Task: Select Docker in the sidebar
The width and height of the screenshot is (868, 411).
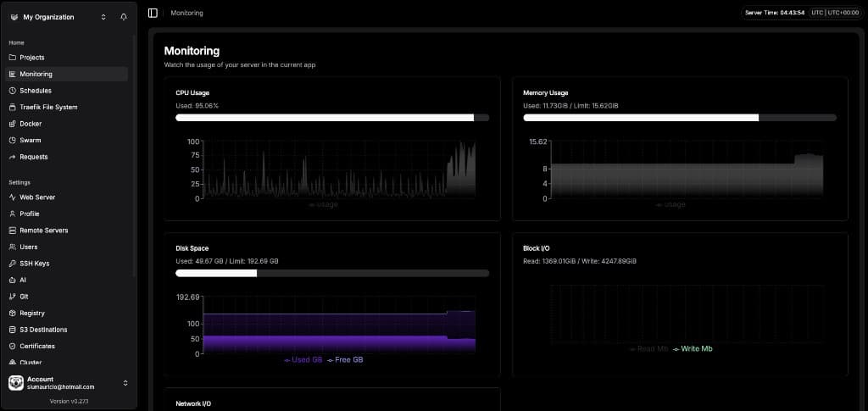Action: pos(66,124)
